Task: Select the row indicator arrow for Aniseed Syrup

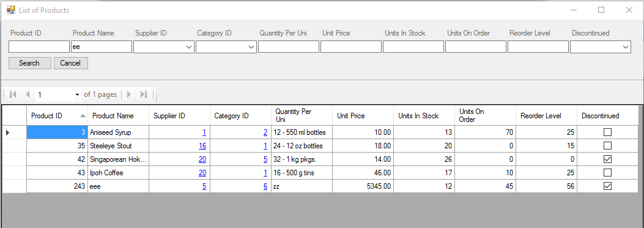Action: 7,132
